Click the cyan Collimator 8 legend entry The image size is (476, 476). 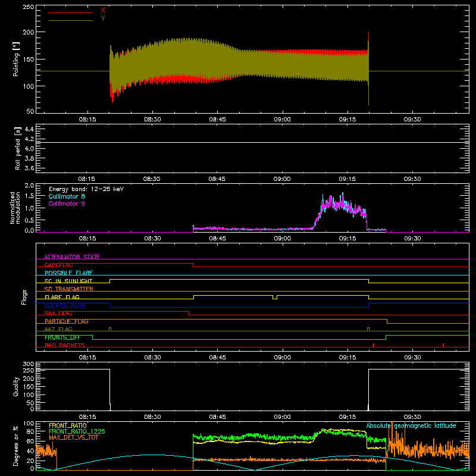pos(67,196)
